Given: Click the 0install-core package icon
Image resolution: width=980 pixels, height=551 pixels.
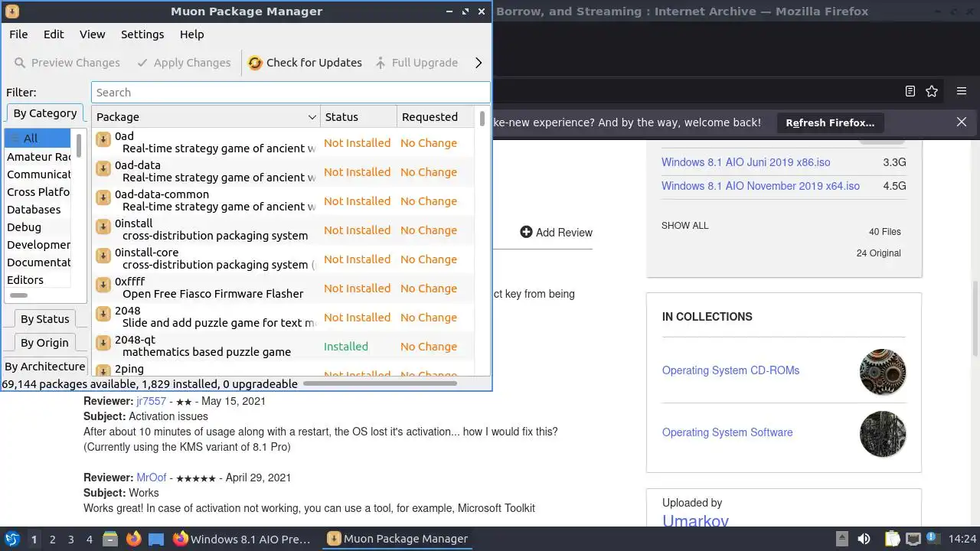Looking at the screenshot, I should [x=103, y=256].
